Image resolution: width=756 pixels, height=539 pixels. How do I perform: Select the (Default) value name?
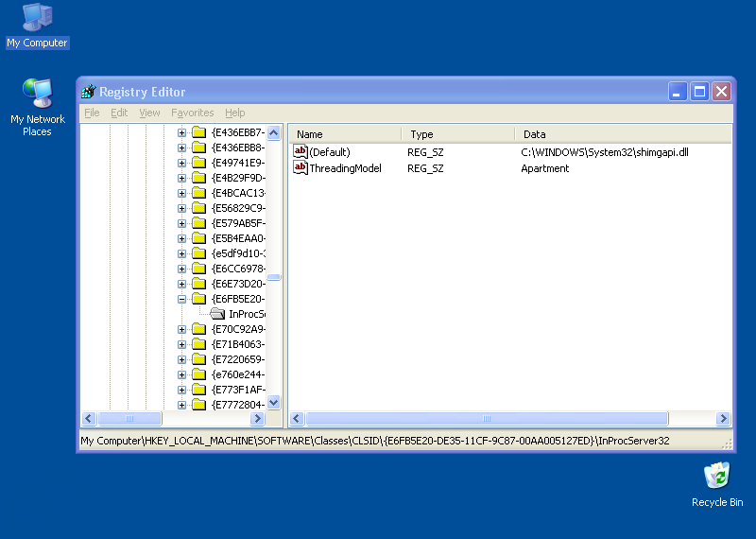coord(330,152)
